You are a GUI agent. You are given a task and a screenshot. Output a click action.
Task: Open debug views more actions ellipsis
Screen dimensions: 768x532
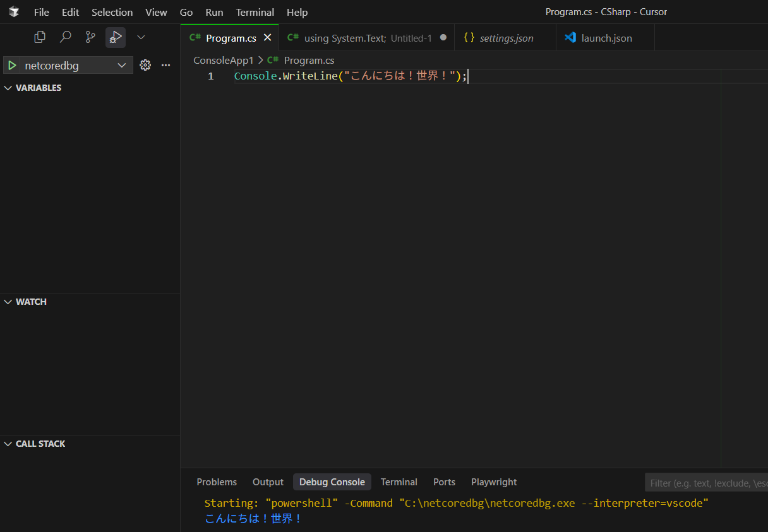click(166, 65)
